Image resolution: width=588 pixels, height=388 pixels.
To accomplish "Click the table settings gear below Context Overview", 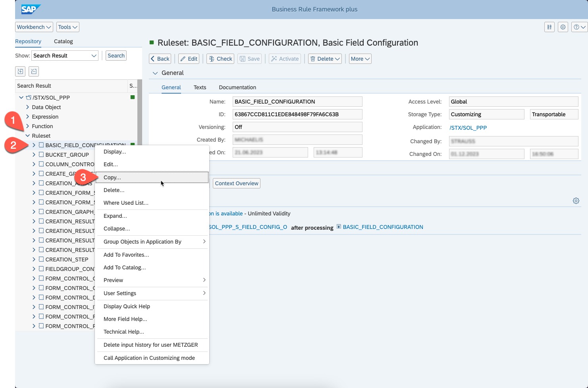I will (576, 201).
